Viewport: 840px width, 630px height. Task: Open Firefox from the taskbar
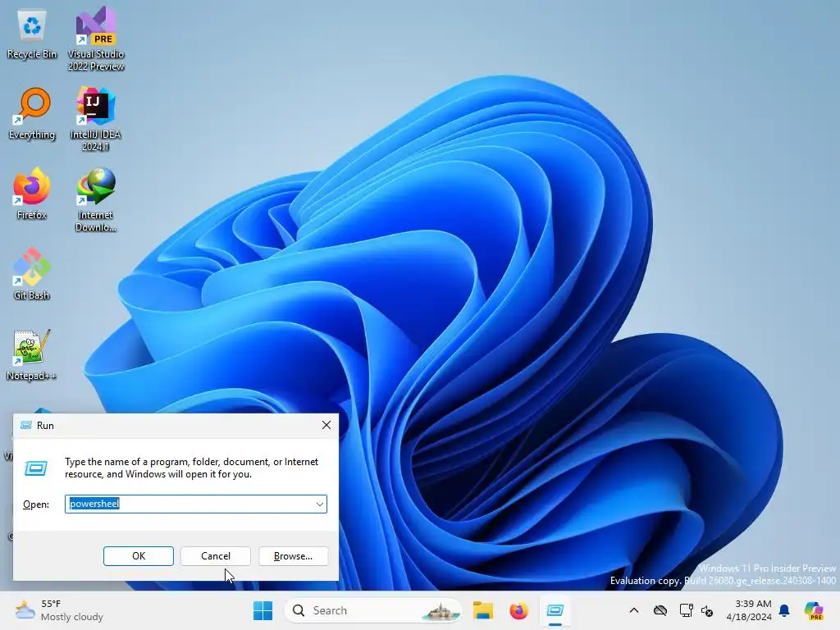coord(518,610)
